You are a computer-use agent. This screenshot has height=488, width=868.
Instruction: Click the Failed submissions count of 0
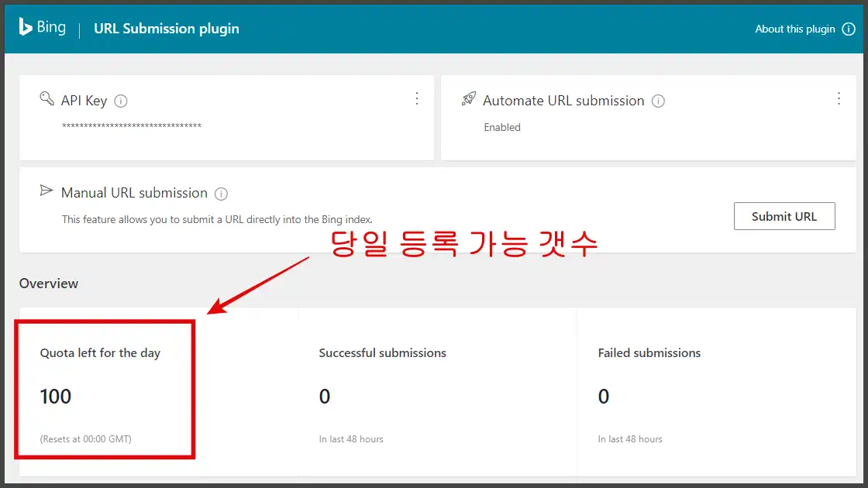pos(604,396)
